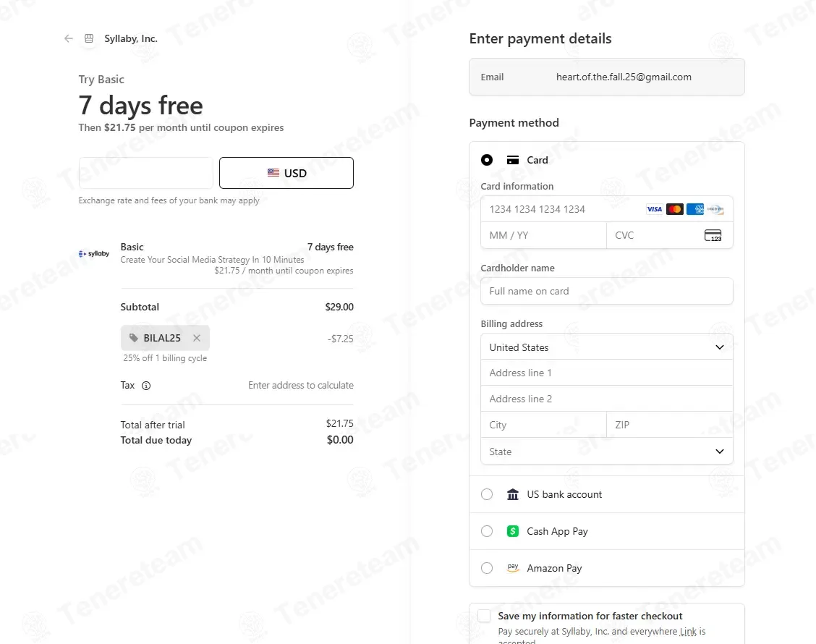Screen dimensions: 816x644
Task: Remove the BILAL25 coupon
Action: click(x=197, y=338)
